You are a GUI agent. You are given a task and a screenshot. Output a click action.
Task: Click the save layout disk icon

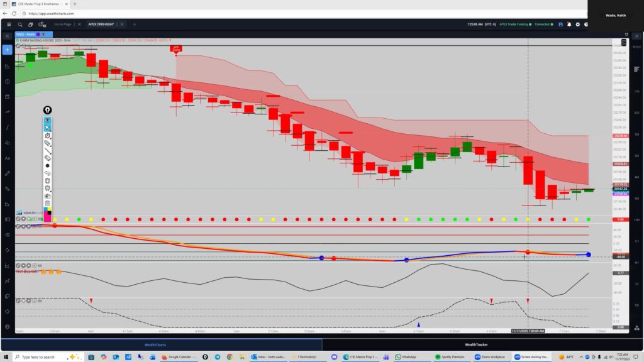point(560,25)
